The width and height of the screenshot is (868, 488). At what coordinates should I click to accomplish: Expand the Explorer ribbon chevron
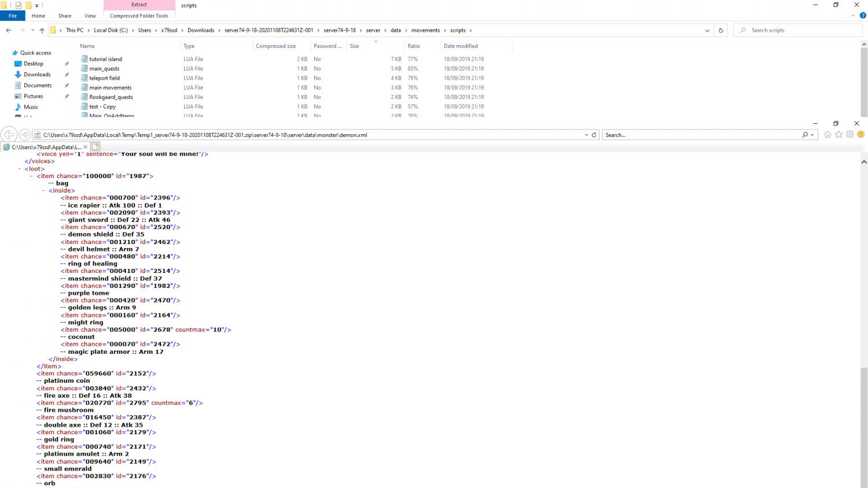[853, 16]
